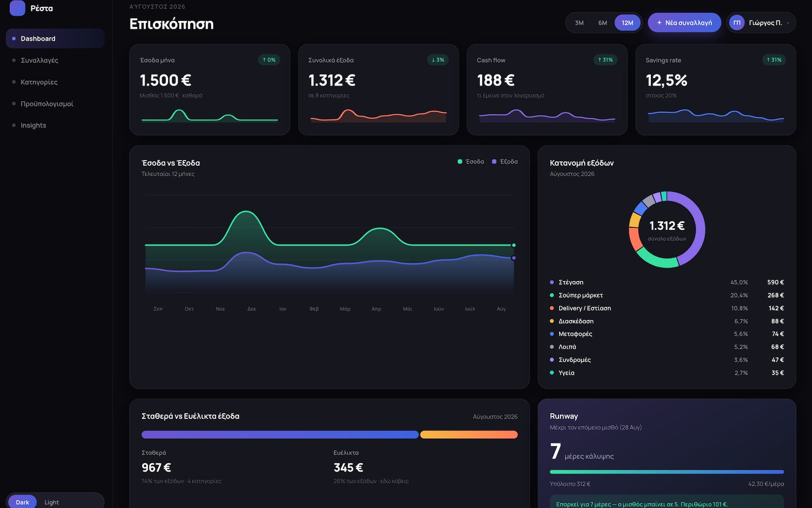Select the Υγεία category row
The image size is (812, 508).
click(x=667, y=373)
